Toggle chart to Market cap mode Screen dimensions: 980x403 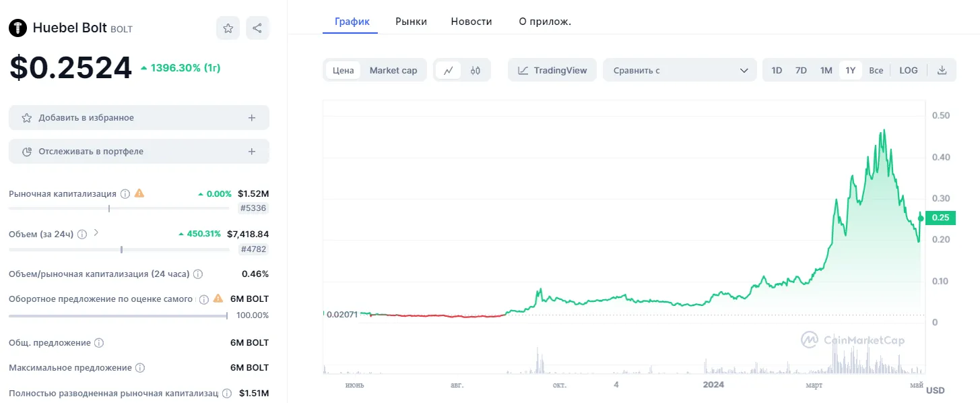[x=393, y=70]
